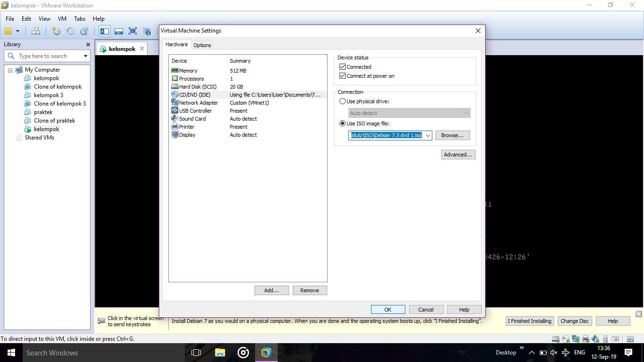Open the Tabs menu
Image resolution: width=644 pixels, height=362 pixels.
(80, 19)
